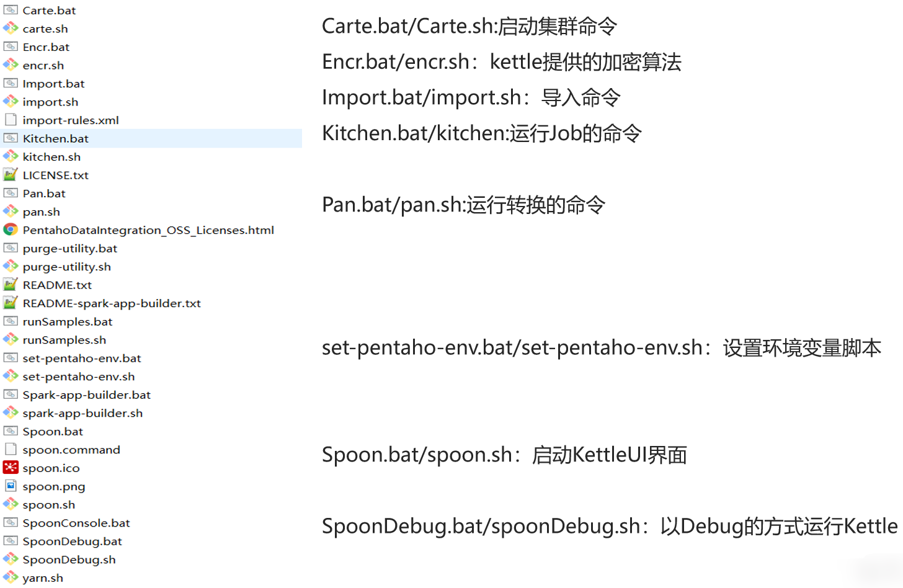Select the purge-utility.sh file name
Viewport: 903px width, 588px height.
67,267
